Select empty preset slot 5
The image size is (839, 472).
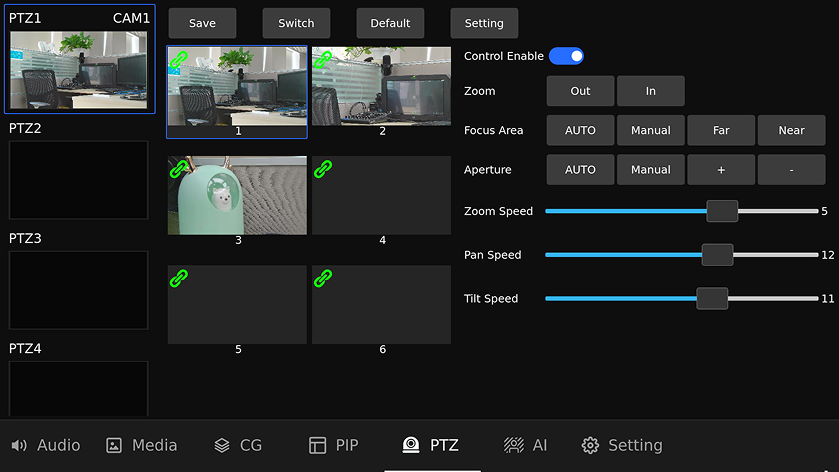click(x=237, y=304)
